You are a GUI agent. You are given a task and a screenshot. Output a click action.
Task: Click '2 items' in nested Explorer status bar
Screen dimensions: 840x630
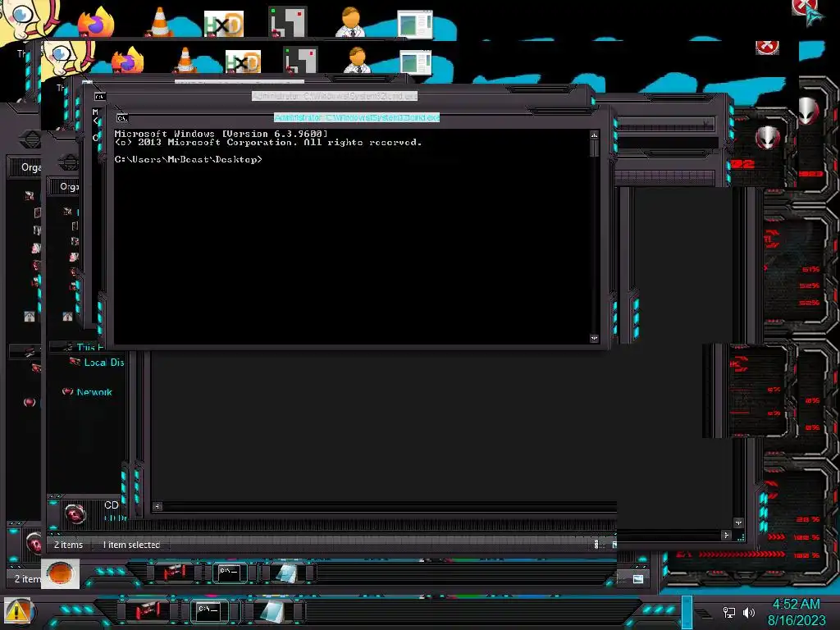(69, 545)
